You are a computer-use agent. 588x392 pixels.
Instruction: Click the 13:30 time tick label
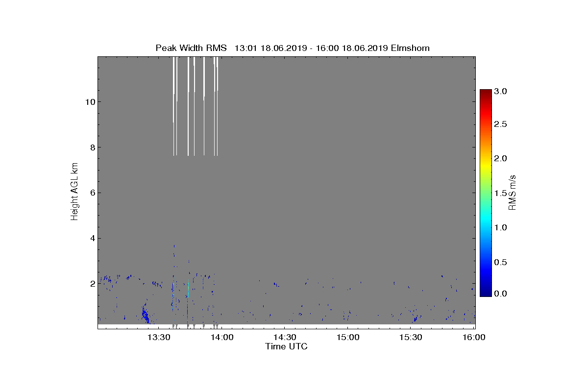(159, 337)
